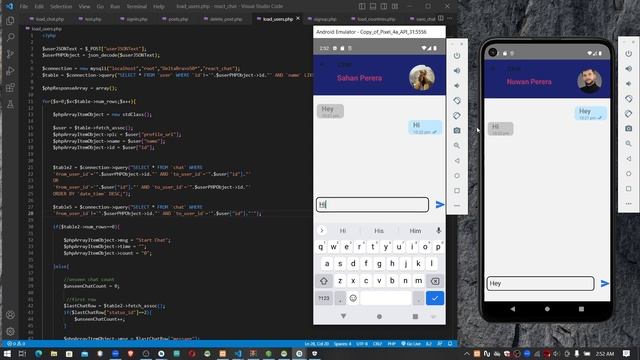Viewport: 640px width, 360px height.
Task: Open extended controls on Sahan Perera emulator toolbar
Action: pyautogui.click(x=457, y=205)
